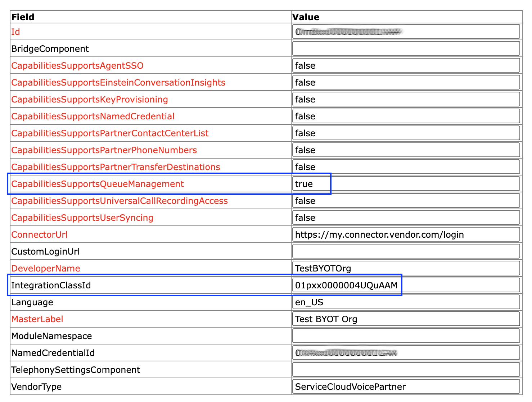The image size is (532, 402).
Task: Click the CapabilitiesSupportsPartnerTransferDestinations value field
Action: coord(406,167)
